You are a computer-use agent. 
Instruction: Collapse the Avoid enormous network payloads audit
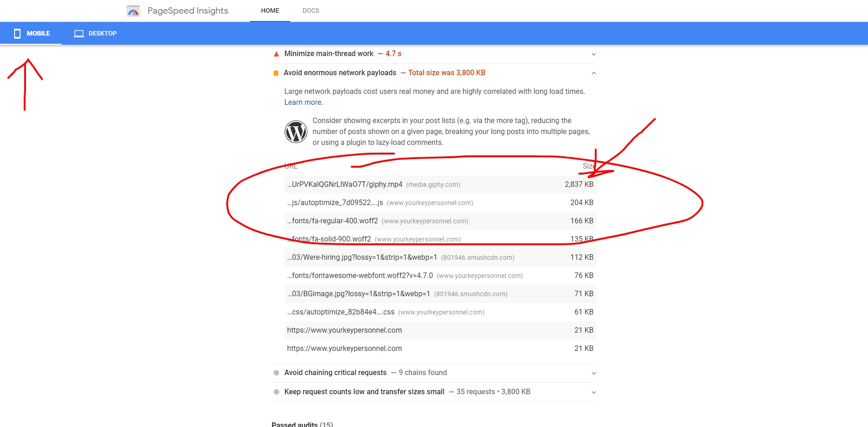tap(593, 73)
